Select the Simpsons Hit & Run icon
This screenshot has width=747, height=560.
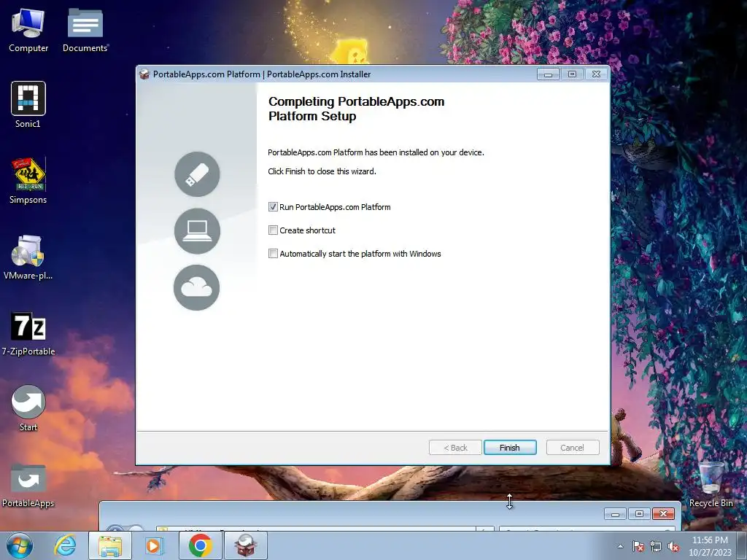coord(28,181)
